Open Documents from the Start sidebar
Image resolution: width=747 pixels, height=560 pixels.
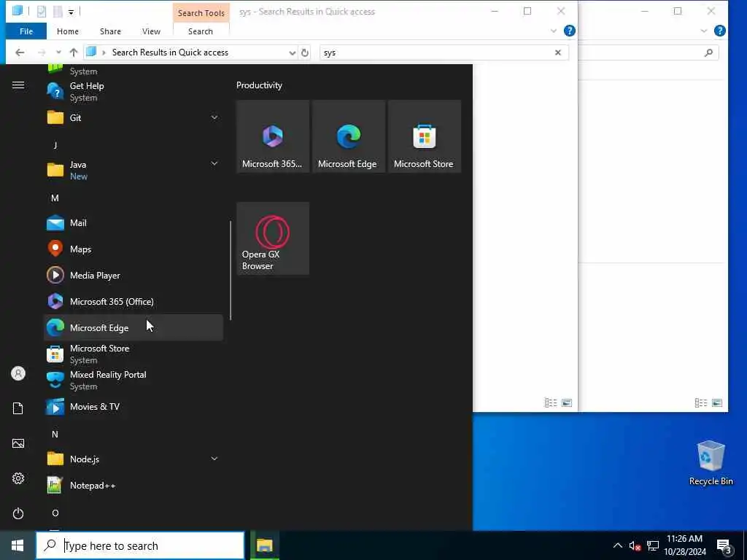pos(18,408)
